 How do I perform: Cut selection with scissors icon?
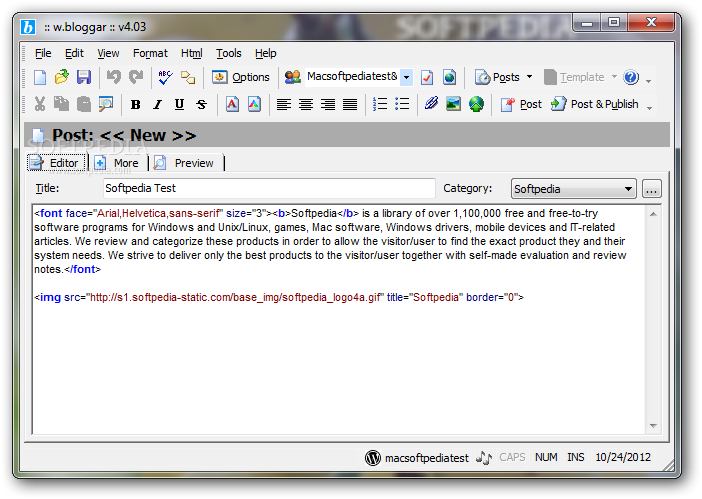coord(40,104)
